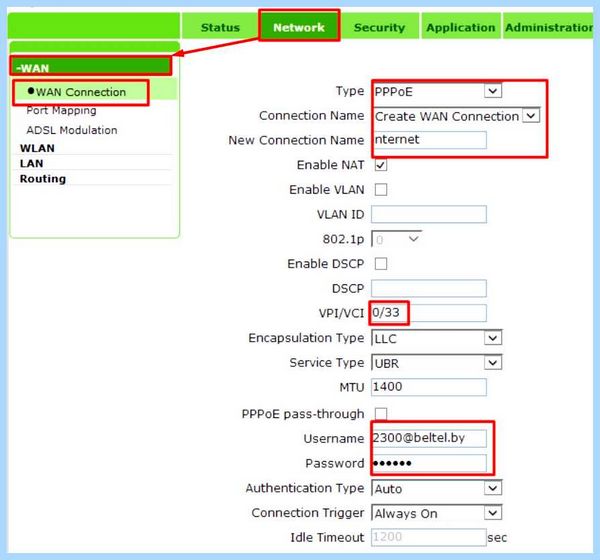This screenshot has width=600, height=560.
Task: Open the Encapsulation Type dropdown
Action: click(x=437, y=338)
